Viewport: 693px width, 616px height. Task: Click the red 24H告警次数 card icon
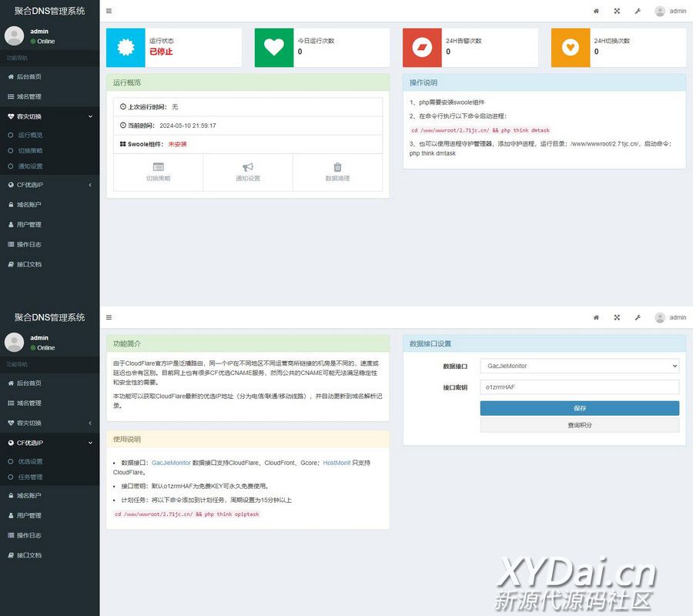point(422,48)
